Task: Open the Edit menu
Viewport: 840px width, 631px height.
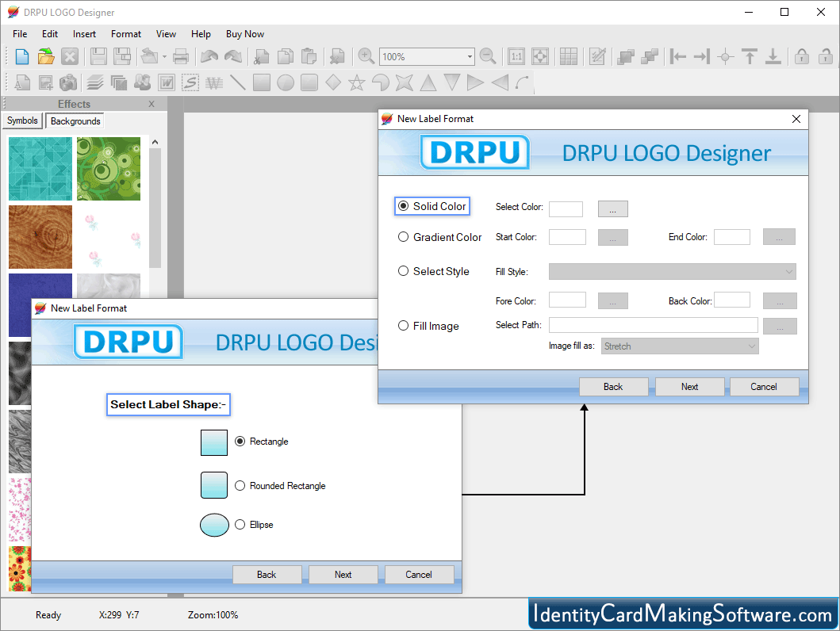Action: tap(50, 34)
